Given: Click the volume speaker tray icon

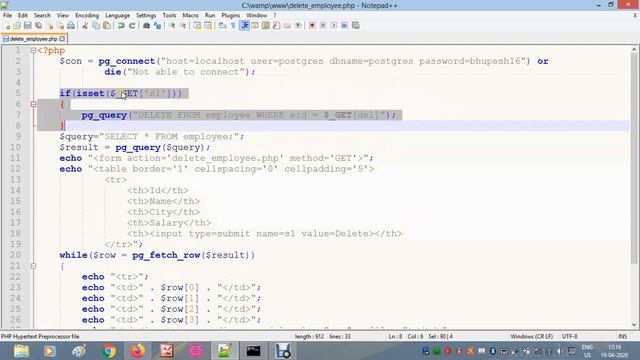Looking at the screenshot, I should (559, 351).
